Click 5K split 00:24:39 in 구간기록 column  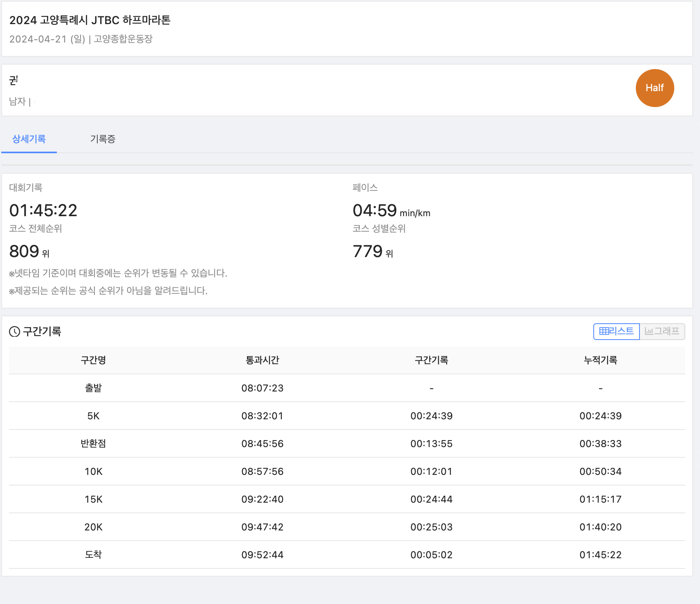431,416
